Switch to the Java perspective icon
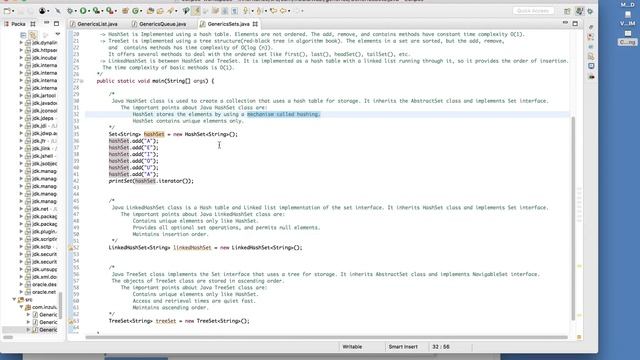The image size is (640, 360). pyautogui.click(x=579, y=11)
